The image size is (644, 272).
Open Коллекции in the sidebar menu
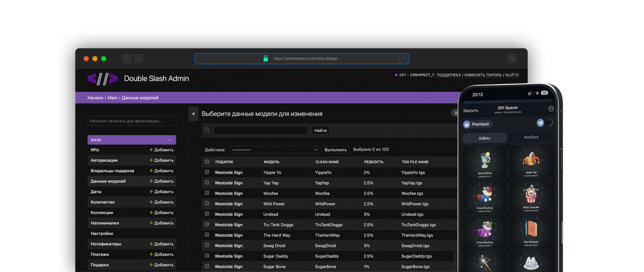click(102, 213)
